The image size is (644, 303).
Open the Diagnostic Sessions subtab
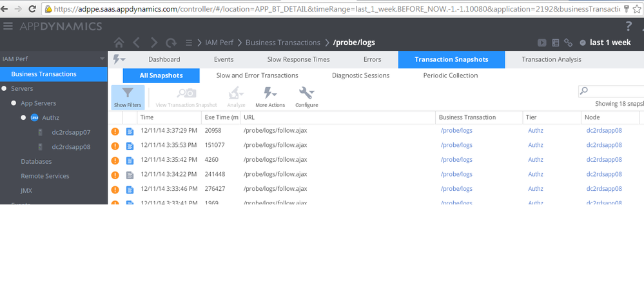tap(360, 75)
